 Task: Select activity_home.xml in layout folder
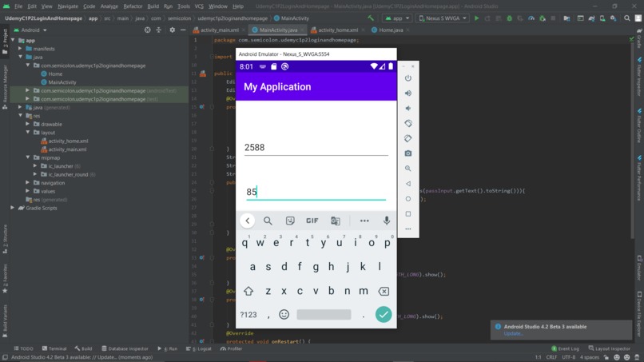(68, 141)
